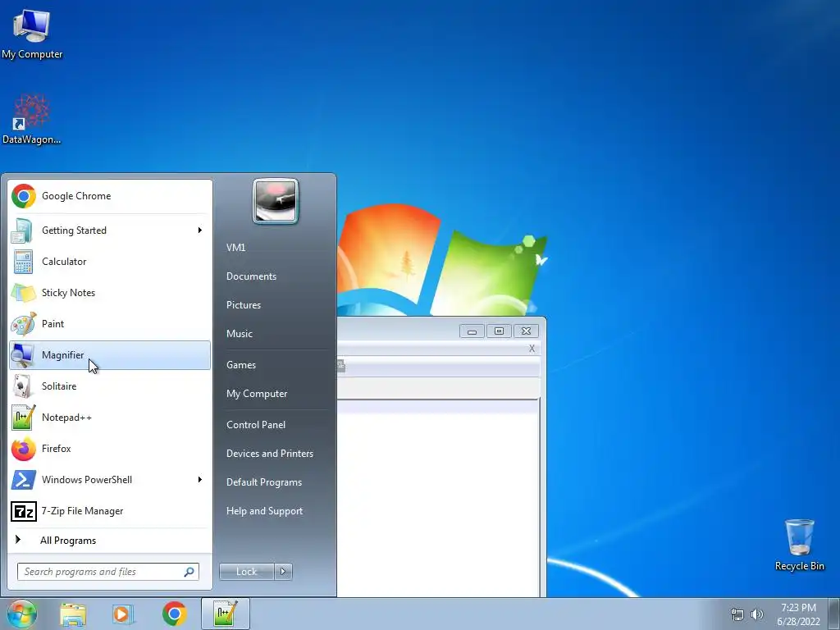Select the Recycle Bin icon

pyautogui.click(x=799, y=545)
